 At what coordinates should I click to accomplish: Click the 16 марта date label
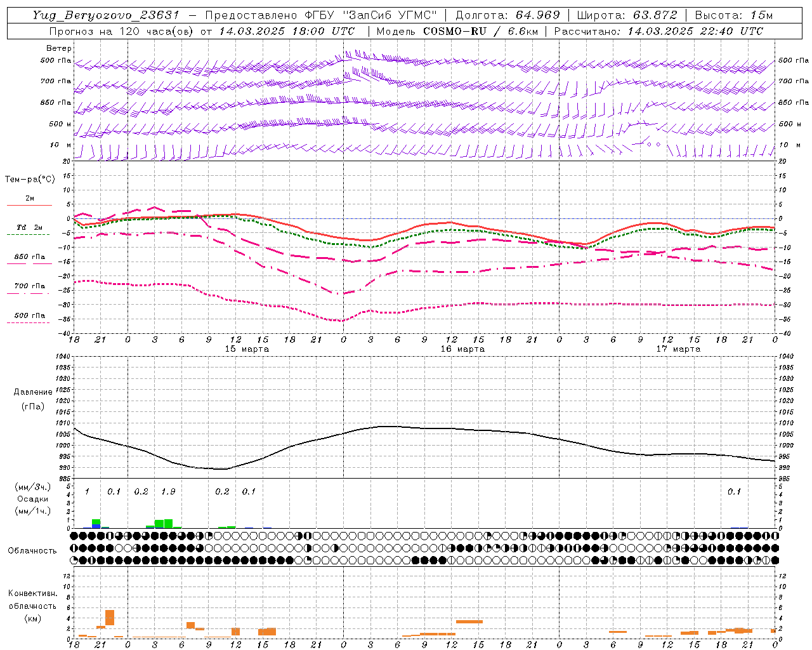[463, 349]
